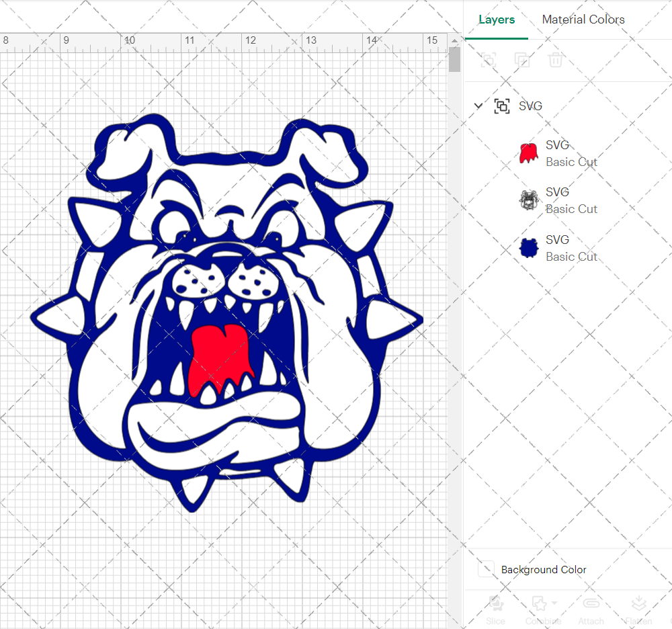
Task: Click the canvas vertical scrollbar thumb
Action: click(454, 59)
